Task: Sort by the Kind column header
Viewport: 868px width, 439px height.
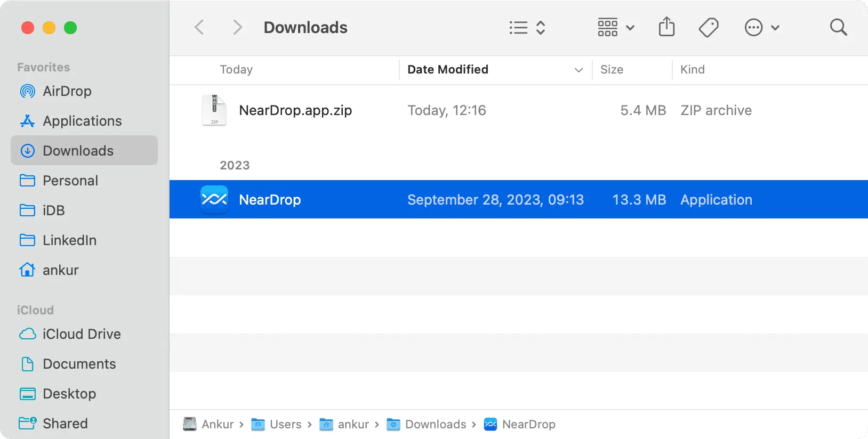Action: [693, 69]
